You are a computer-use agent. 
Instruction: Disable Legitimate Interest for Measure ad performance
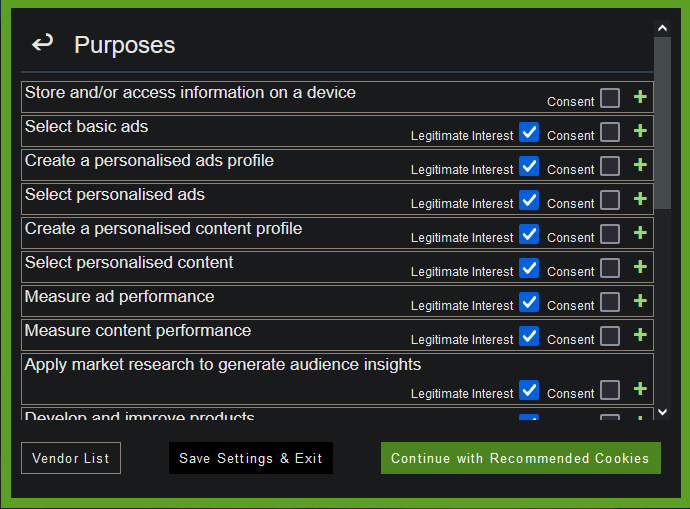pyautogui.click(x=529, y=302)
